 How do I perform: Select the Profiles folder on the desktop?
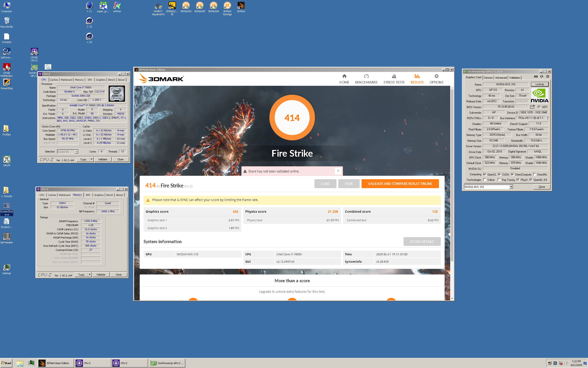click(7, 130)
